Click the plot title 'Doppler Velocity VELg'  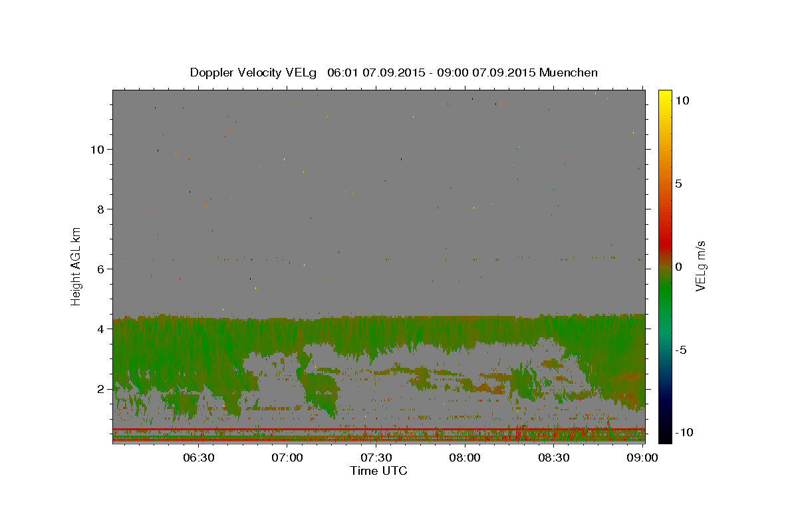[x=253, y=72]
